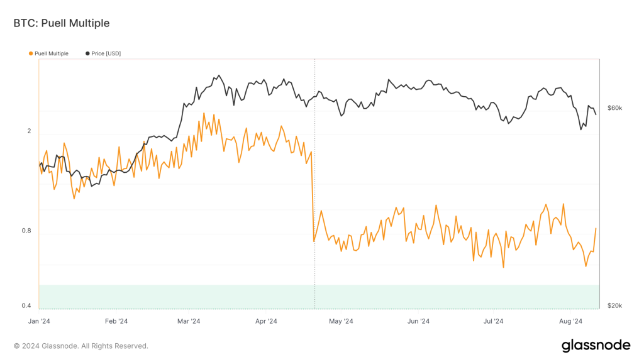Click the May '24 x-axis label

click(x=340, y=321)
